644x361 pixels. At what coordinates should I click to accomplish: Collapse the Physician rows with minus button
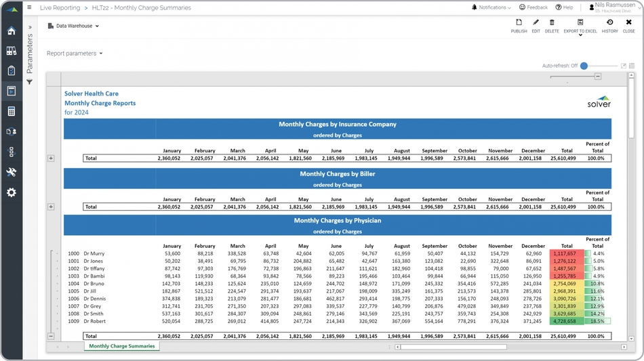pos(51,336)
